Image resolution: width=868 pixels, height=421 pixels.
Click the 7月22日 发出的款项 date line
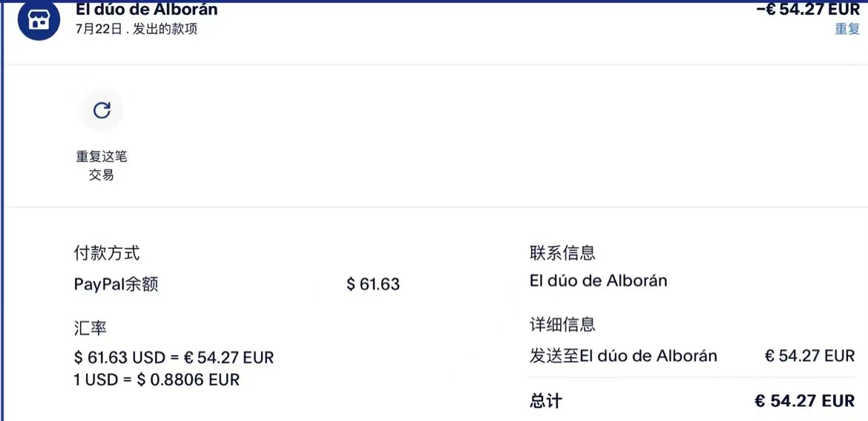[137, 30]
